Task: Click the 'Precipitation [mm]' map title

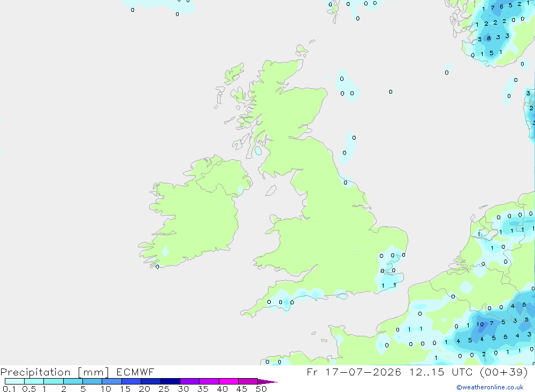Action: point(55,372)
